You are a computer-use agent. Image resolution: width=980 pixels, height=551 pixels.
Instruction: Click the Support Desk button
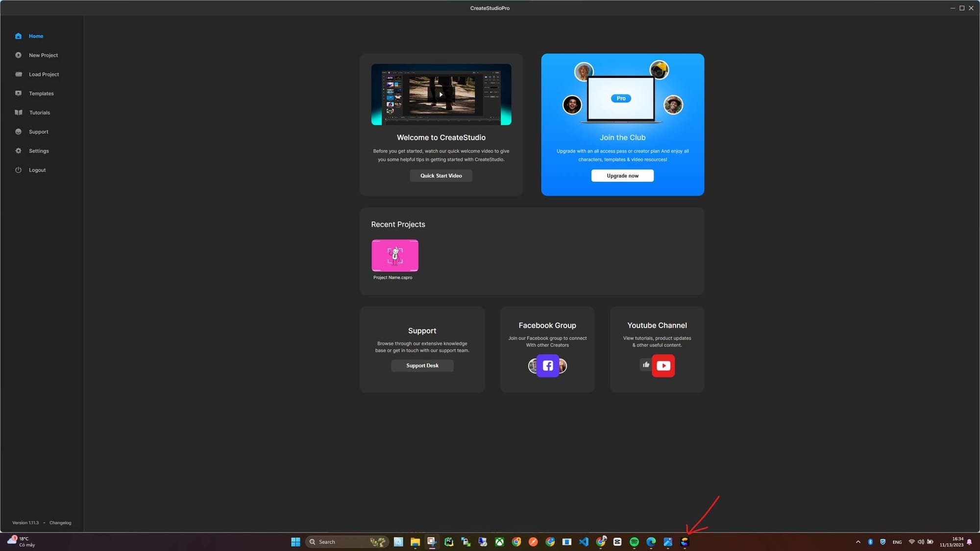pyautogui.click(x=422, y=366)
